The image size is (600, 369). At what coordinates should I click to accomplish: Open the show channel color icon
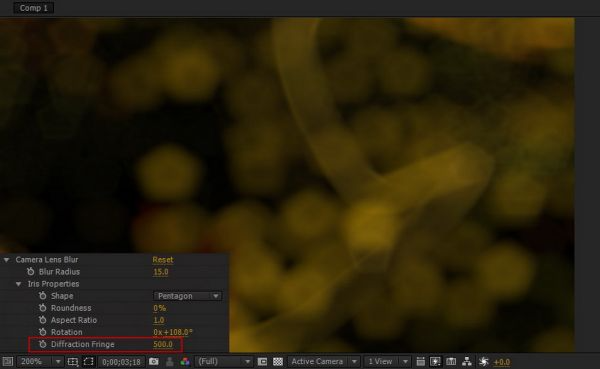(185, 362)
